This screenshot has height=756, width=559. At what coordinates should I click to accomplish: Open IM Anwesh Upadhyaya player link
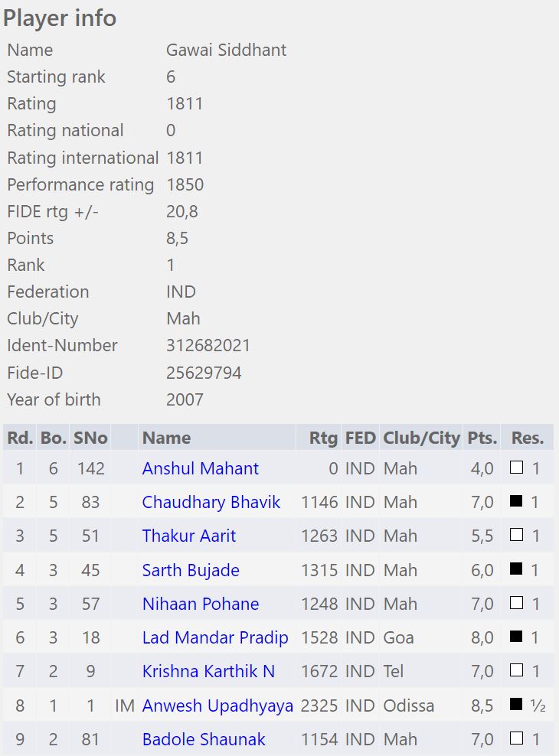(217, 705)
